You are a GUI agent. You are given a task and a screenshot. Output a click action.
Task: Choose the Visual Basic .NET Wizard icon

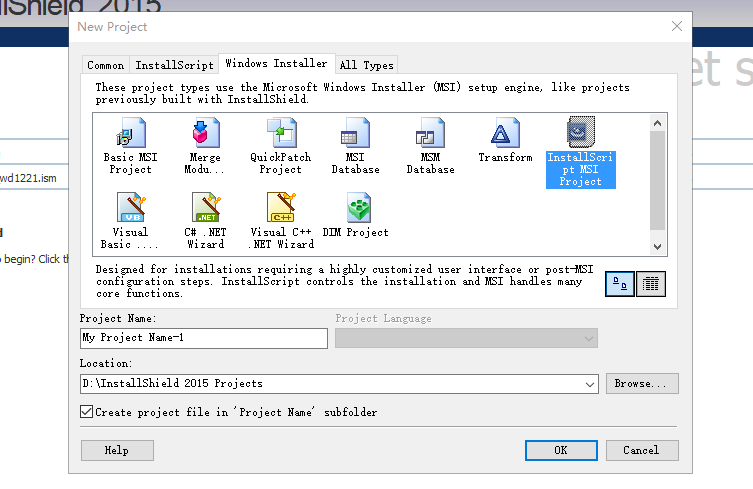pyautogui.click(x=130, y=208)
